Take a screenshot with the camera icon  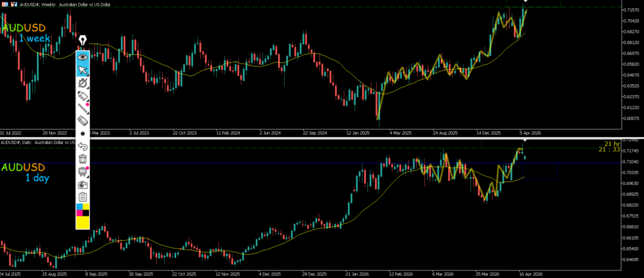82,184
